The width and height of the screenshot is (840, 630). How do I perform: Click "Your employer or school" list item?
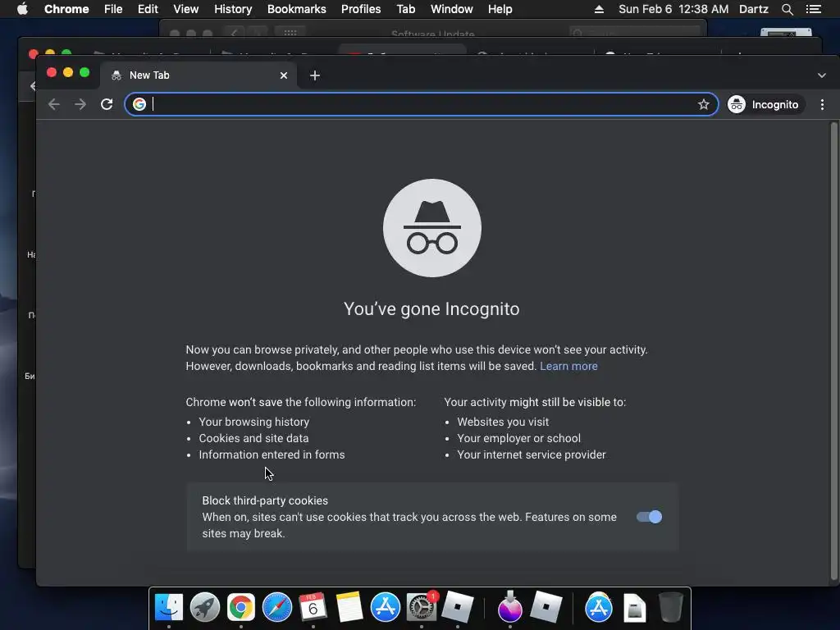coord(518,438)
